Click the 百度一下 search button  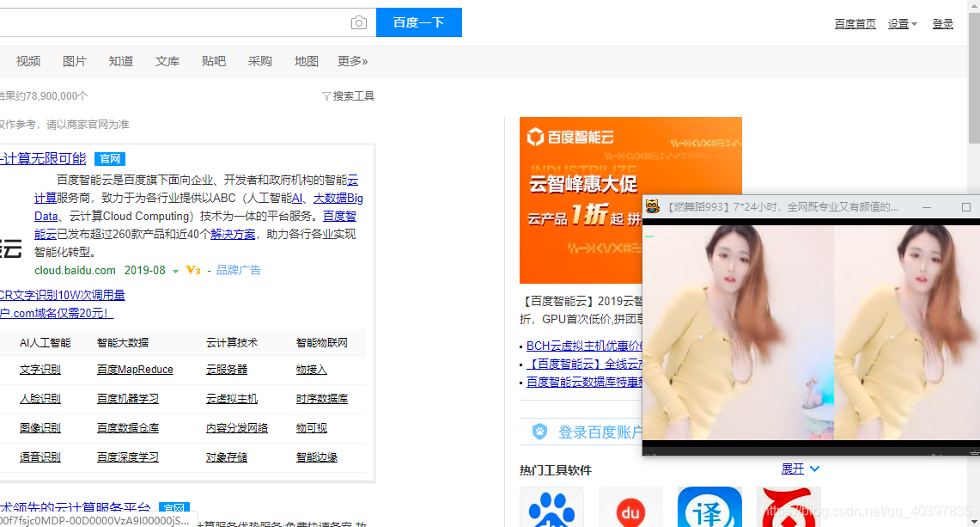419,22
